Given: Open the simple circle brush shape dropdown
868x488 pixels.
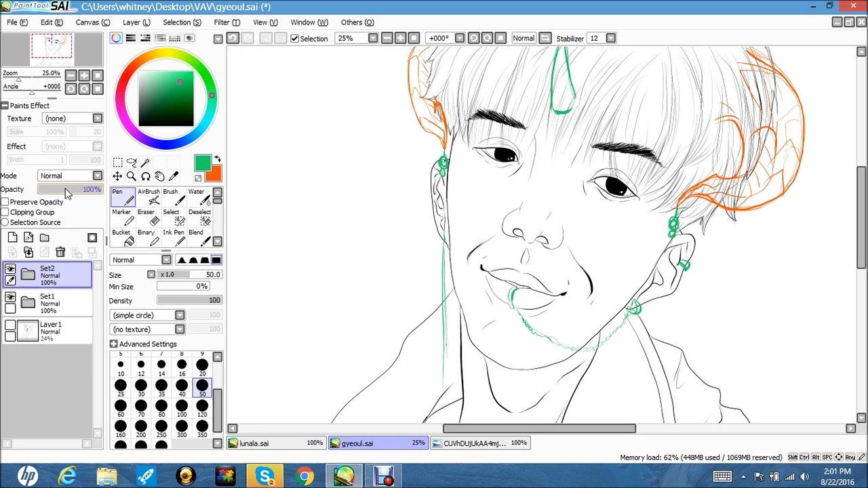Looking at the screenshot, I should pos(148,315).
